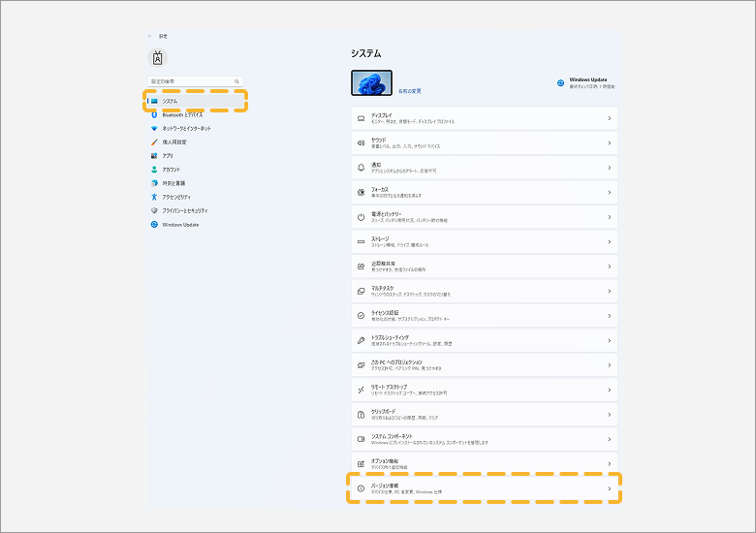This screenshot has width=756, height=533.
Task: Click the 個人用設定 paintbrush icon
Action: point(154,142)
